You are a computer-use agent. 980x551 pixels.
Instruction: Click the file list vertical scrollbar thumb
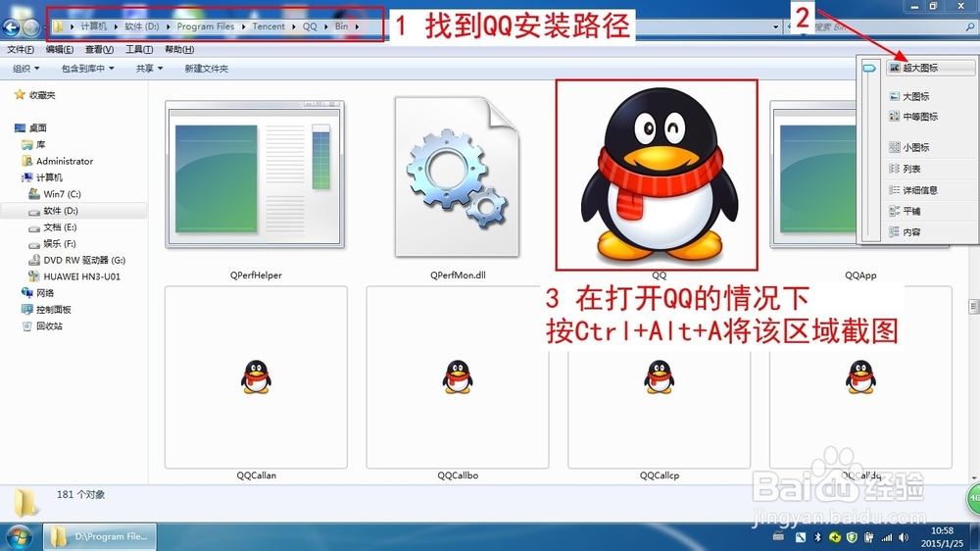click(x=974, y=307)
